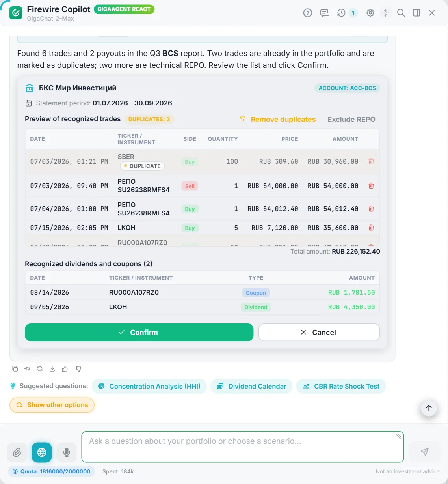Open settings gear in header
Screen dimensions: 448x484
coord(370,13)
